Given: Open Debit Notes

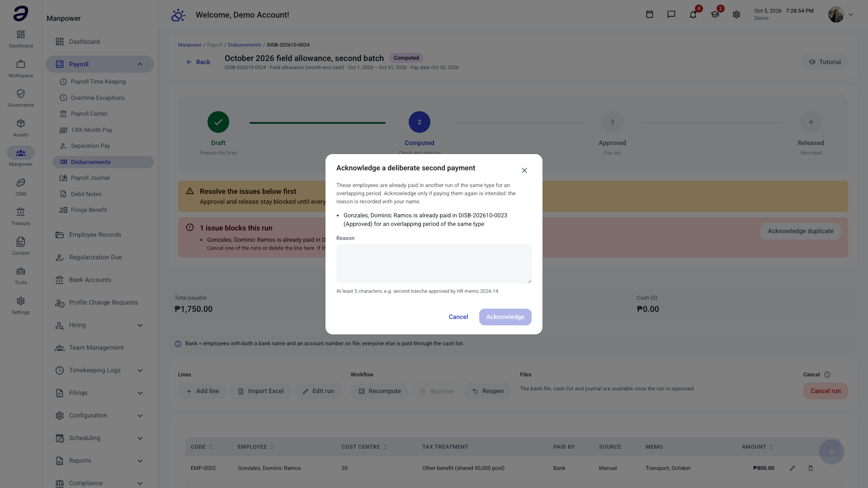Looking at the screenshot, I should click(103, 194).
